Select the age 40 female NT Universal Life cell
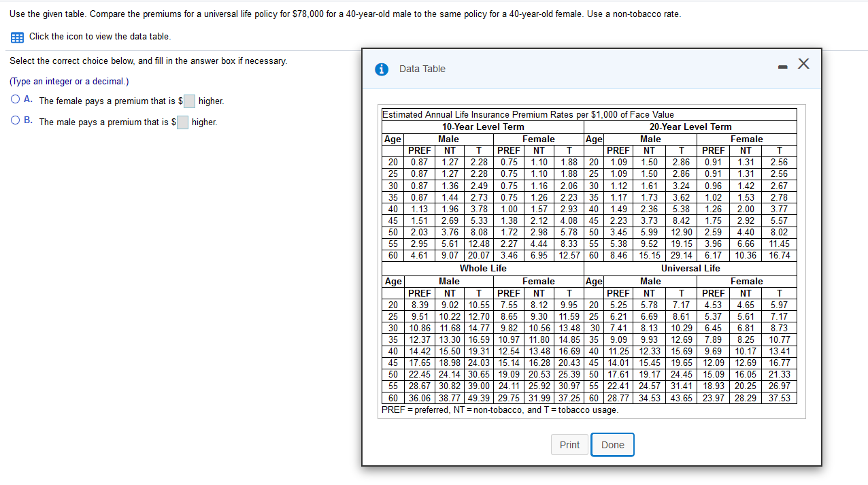This screenshot has height=485, width=868. pos(746,351)
